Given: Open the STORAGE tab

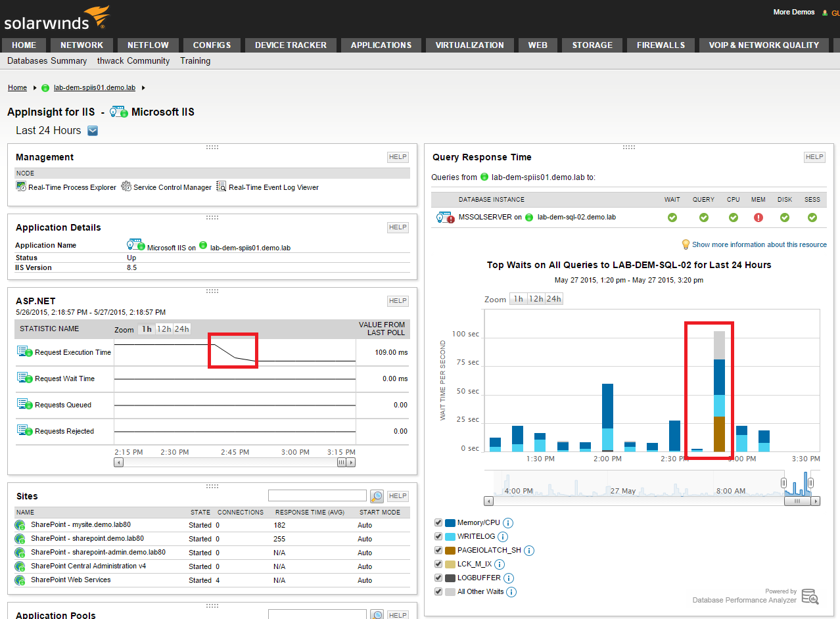Looking at the screenshot, I should [x=592, y=45].
